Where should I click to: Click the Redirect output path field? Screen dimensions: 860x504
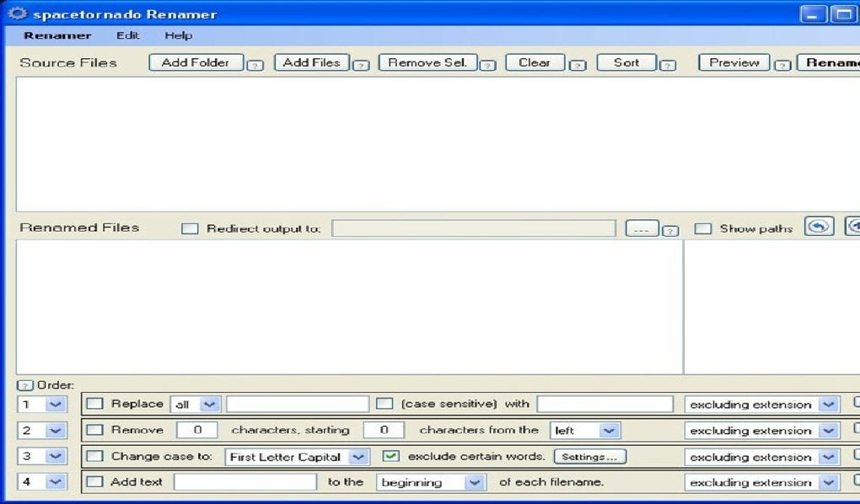click(474, 228)
